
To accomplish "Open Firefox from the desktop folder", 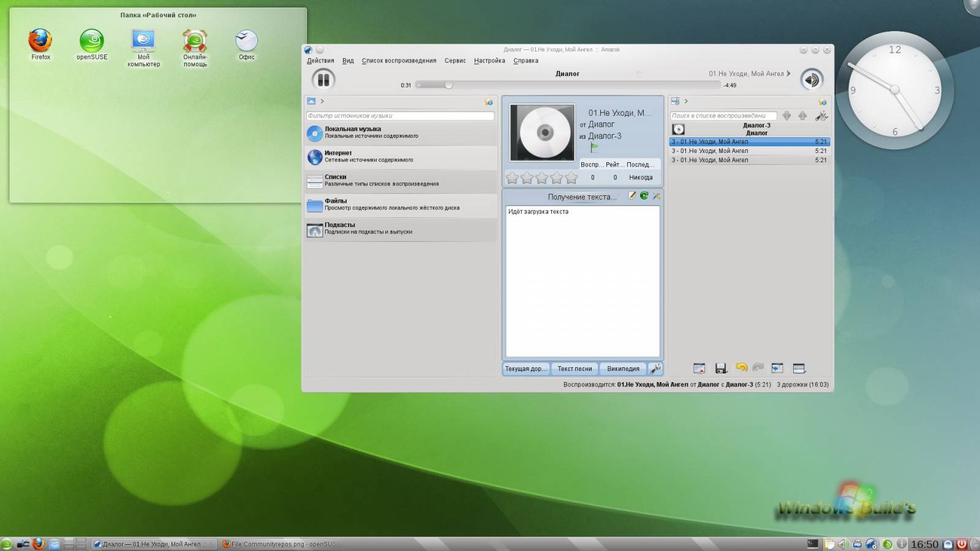I will [40, 44].
